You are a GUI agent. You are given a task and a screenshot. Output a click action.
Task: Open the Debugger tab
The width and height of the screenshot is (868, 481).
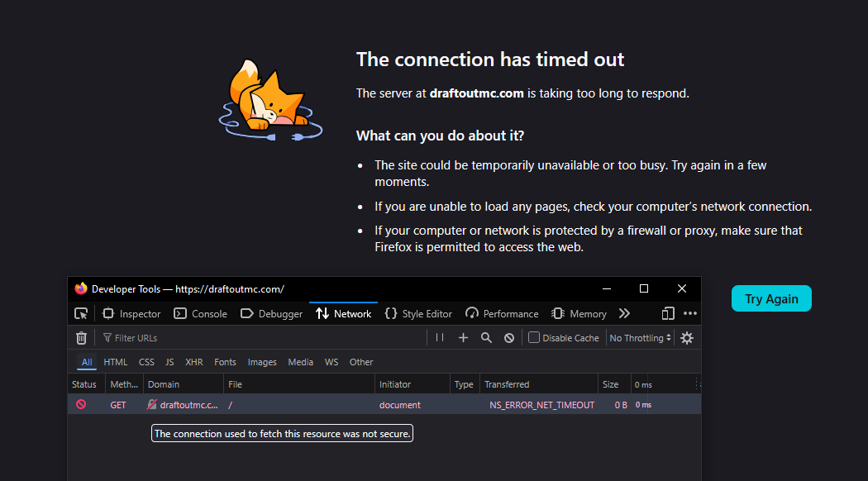272,314
